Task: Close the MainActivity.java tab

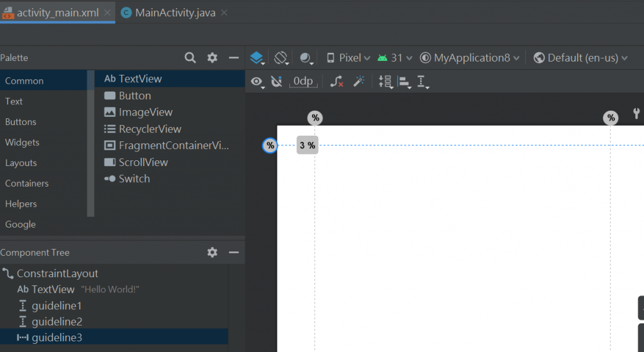Action: (225, 13)
